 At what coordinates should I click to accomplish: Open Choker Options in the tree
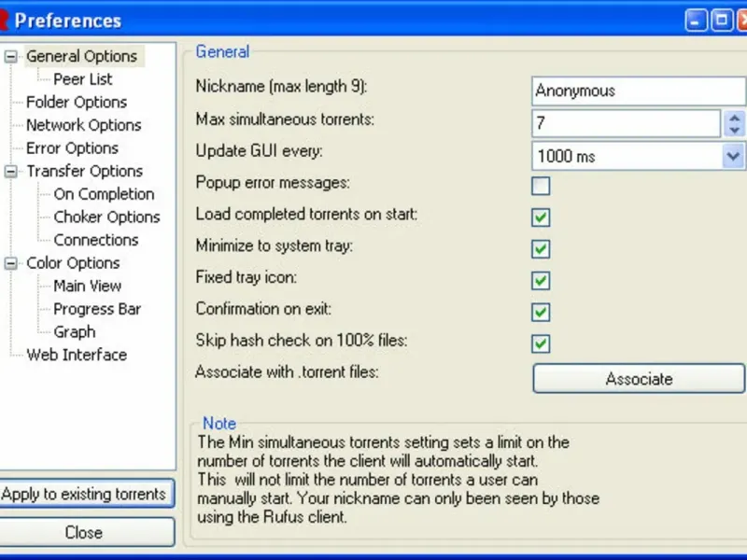[106, 217]
